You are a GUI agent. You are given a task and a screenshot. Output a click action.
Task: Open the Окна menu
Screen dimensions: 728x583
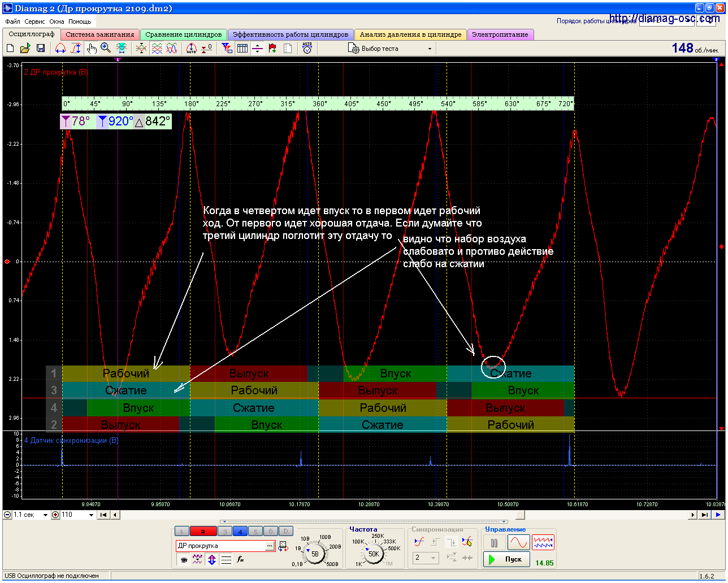[57, 21]
